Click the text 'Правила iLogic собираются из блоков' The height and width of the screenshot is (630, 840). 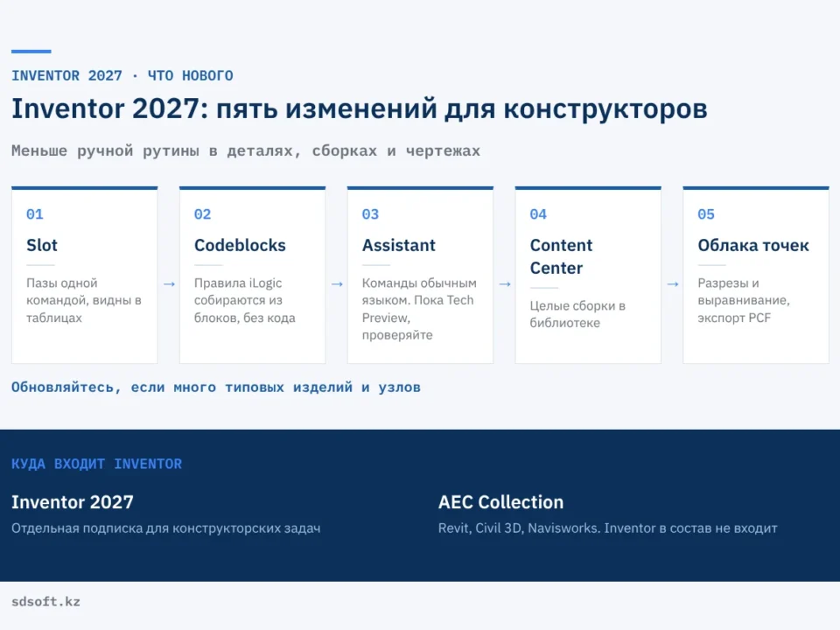tap(245, 300)
